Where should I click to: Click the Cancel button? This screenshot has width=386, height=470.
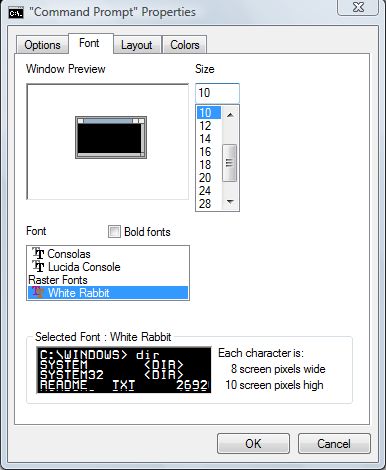tap(334, 443)
